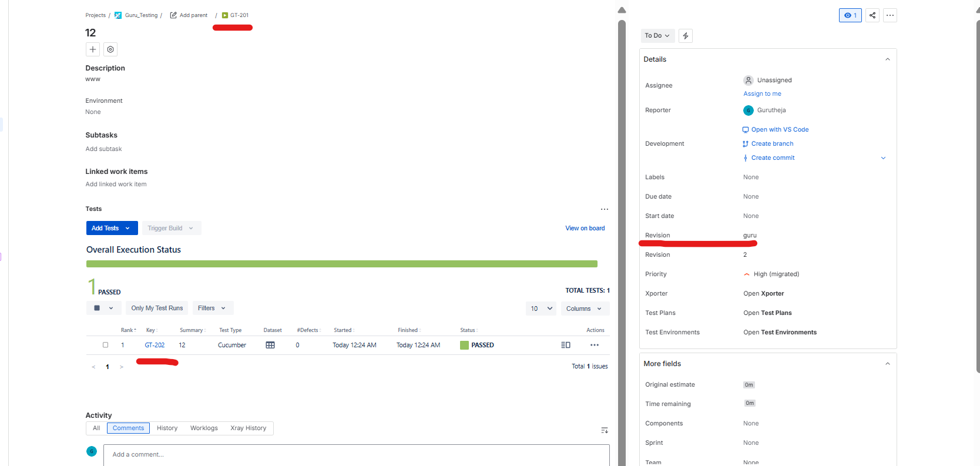Toggle the Only My Test Runs filter
The image size is (980, 466).
click(x=157, y=308)
